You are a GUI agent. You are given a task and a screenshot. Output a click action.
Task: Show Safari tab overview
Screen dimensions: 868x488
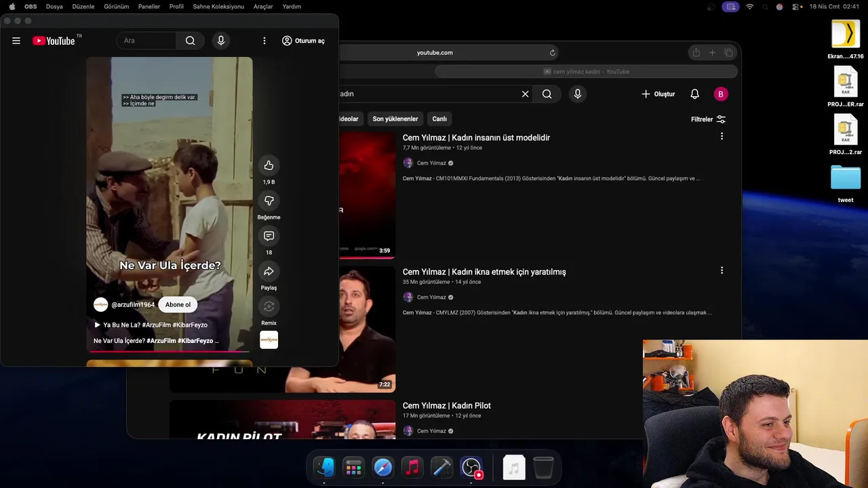729,53
